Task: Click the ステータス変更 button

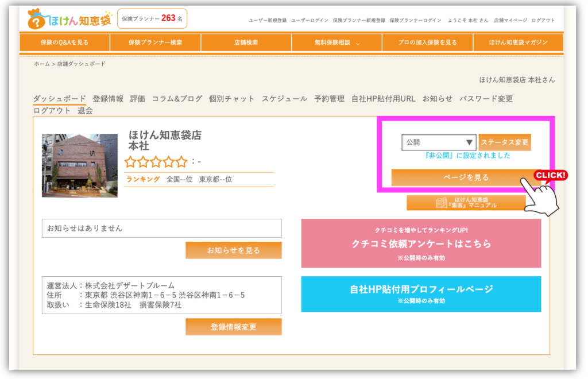Action: (x=505, y=142)
